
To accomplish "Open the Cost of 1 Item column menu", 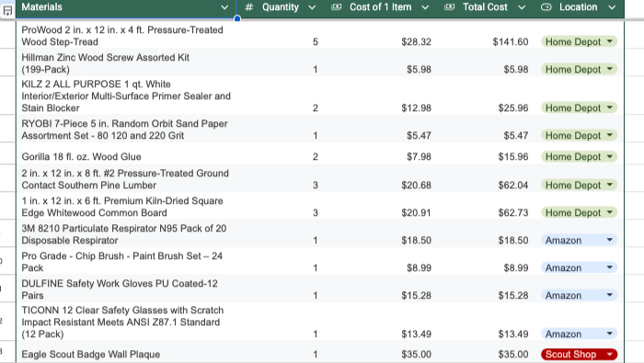I will pos(425,7).
